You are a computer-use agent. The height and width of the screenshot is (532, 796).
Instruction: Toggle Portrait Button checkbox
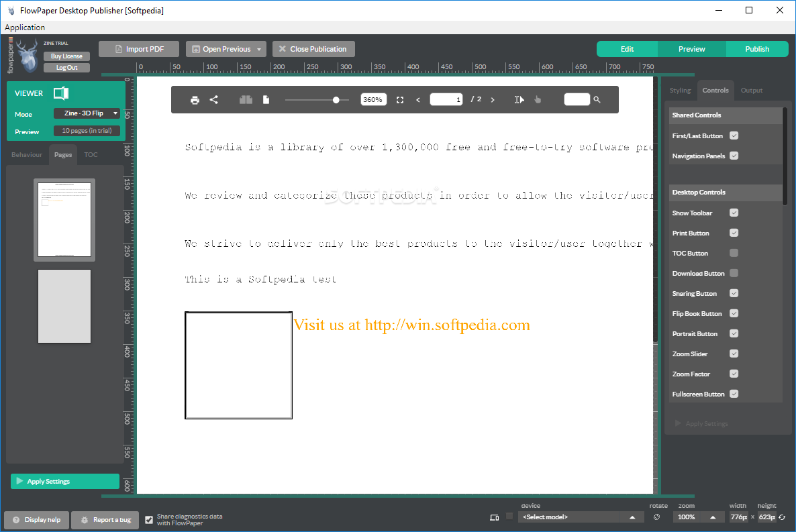(x=734, y=333)
